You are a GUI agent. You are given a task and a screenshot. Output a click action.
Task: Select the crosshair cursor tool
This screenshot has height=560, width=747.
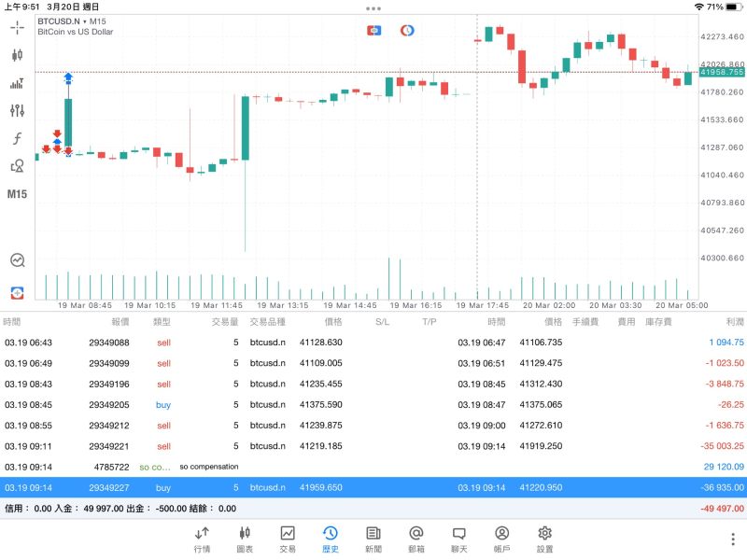pyautogui.click(x=17, y=28)
